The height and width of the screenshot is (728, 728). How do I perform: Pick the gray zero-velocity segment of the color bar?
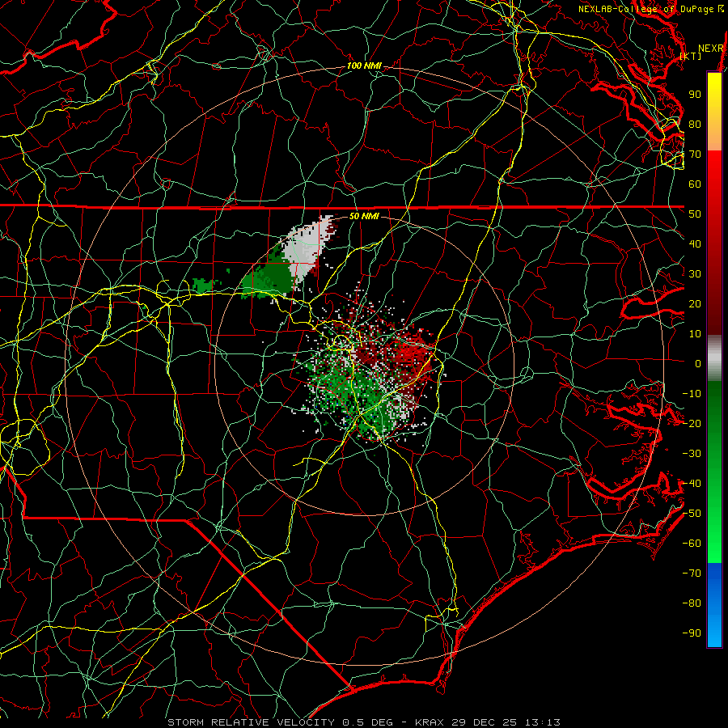pos(714,358)
